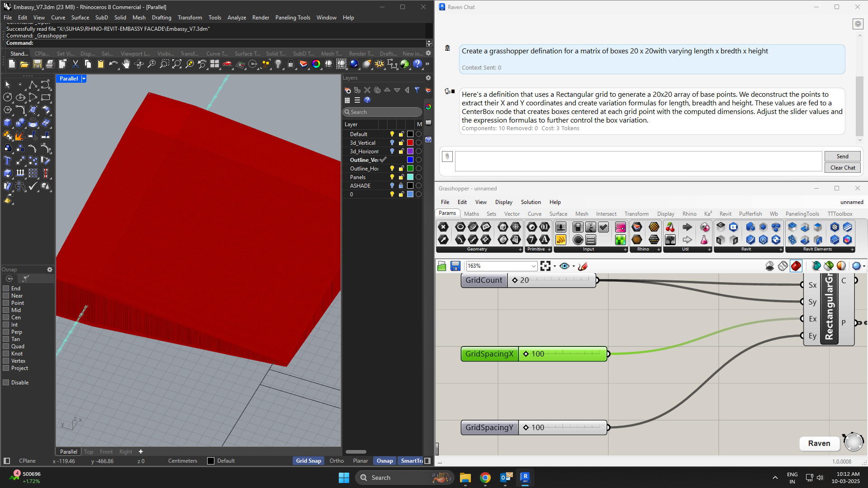Enable shaded preview mode in Grasshopper canvas toolbar
Image resolution: width=868 pixels, height=488 pixels.
[796, 266]
